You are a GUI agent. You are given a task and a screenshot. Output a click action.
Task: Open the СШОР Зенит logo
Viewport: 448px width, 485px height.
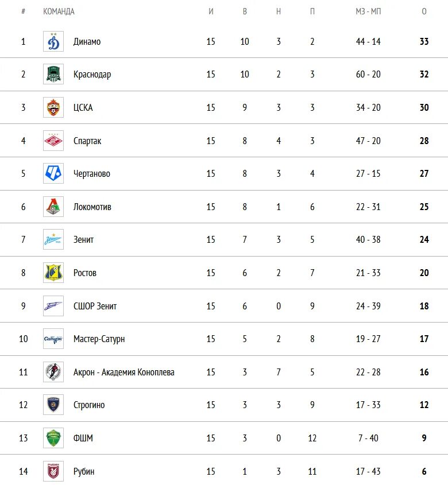tap(53, 306)
